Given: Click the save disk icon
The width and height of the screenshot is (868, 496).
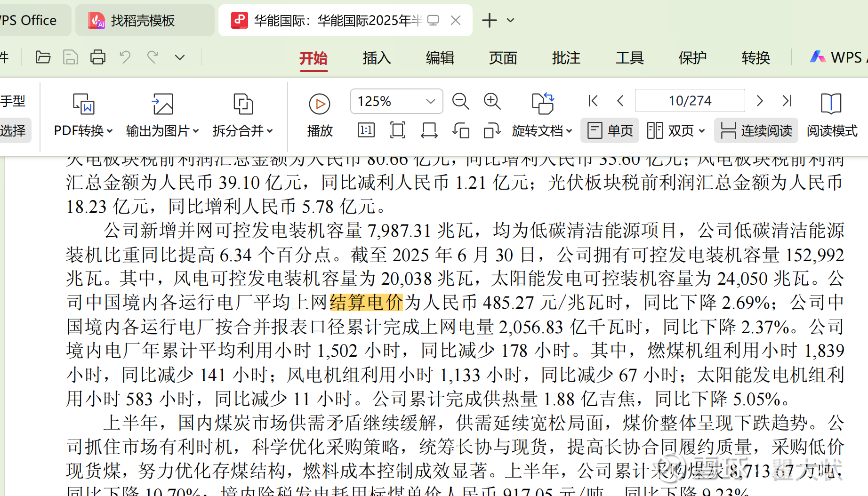Looking at the screenshot, I should 70,57.
